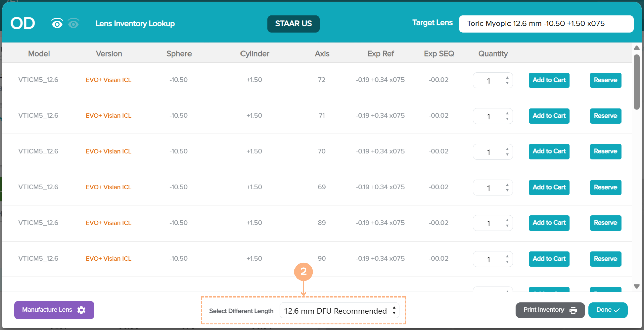Click the Target Lens input field

tap(546, 24)
